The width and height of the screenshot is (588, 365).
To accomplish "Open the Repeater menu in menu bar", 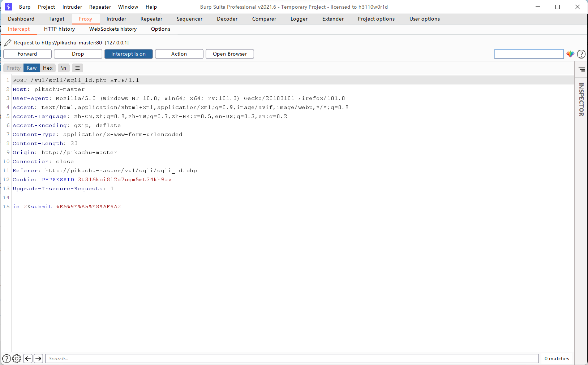I will pos(100,7).
